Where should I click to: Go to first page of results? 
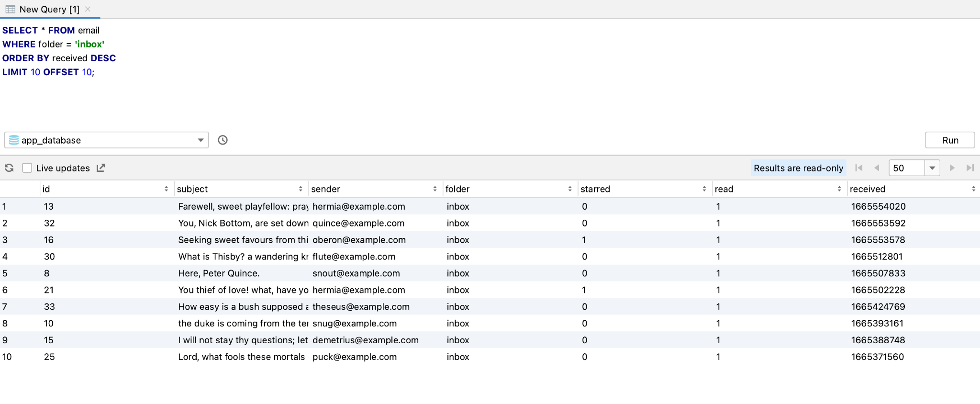859,168
